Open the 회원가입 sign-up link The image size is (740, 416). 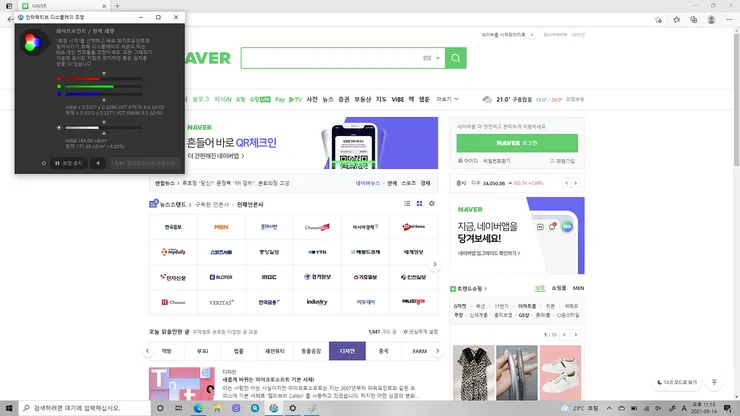(563, 161)
